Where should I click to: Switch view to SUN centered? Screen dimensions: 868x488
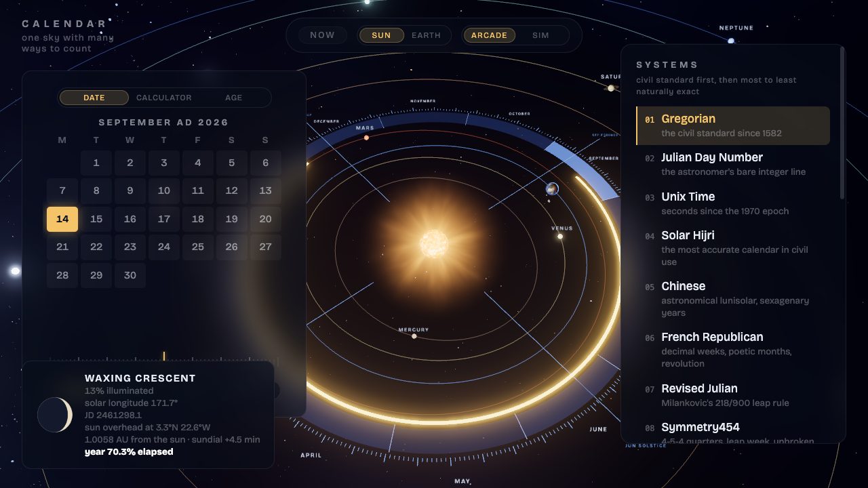381,35
